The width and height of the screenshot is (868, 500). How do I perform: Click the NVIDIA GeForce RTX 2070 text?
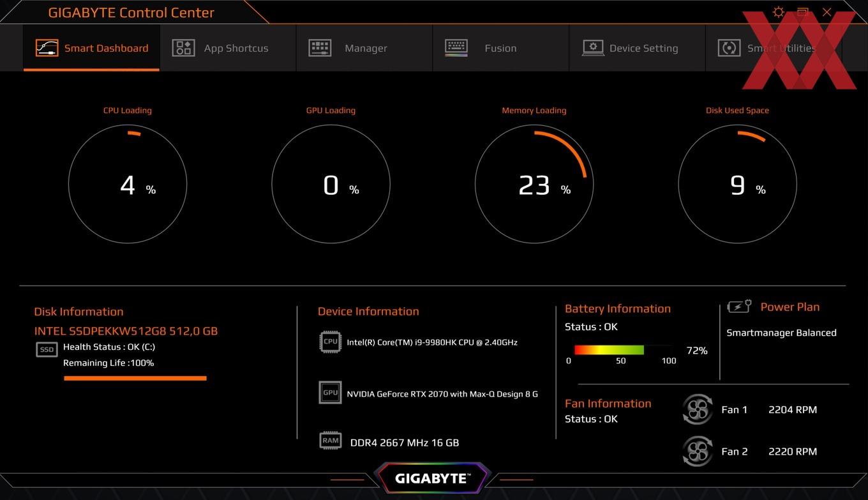click(442, 394)
